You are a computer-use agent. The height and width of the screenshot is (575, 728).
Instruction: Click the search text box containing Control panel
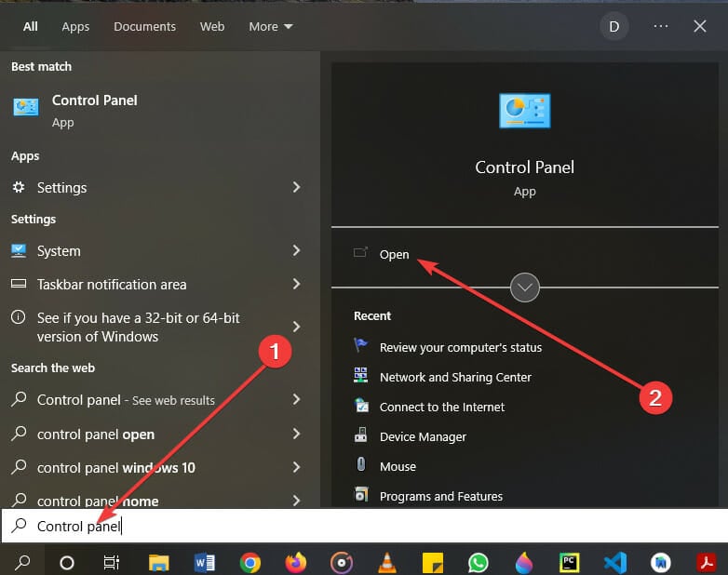364,526
